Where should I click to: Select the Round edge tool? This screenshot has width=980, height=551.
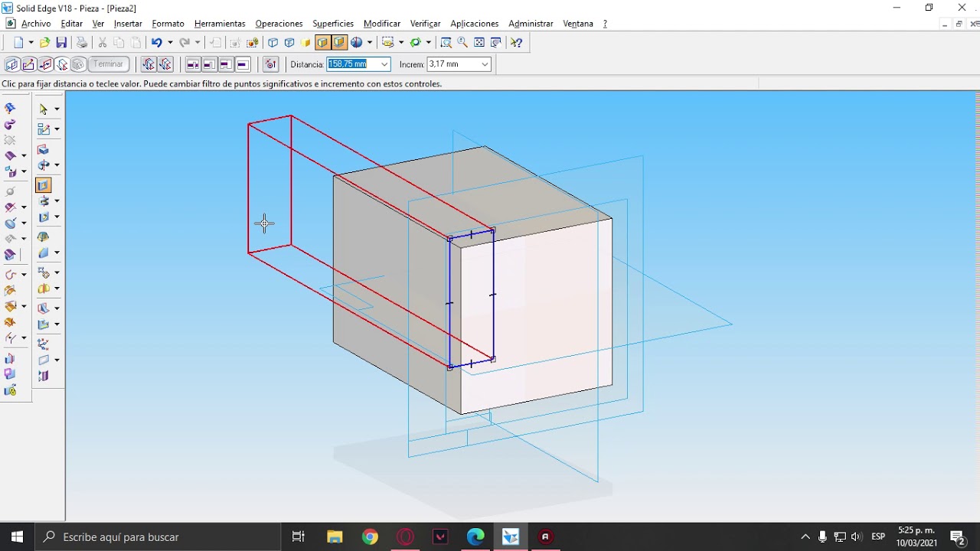43,253
